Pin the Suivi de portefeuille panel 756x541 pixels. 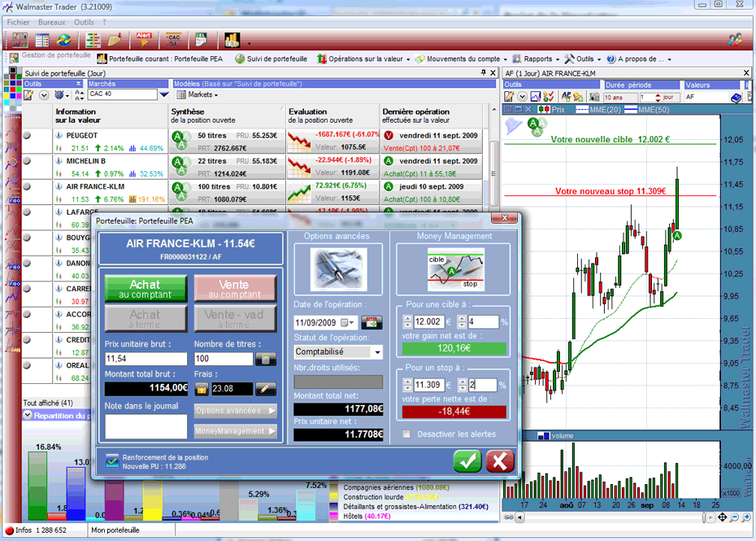483,73
